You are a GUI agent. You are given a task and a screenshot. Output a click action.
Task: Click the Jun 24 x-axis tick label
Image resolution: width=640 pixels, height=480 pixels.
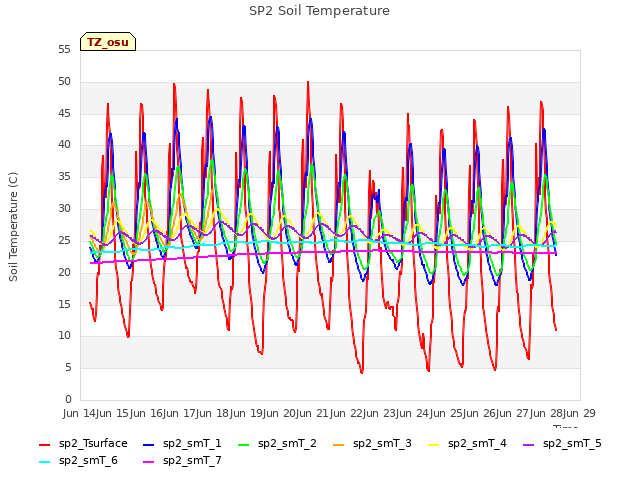point(414,413)
